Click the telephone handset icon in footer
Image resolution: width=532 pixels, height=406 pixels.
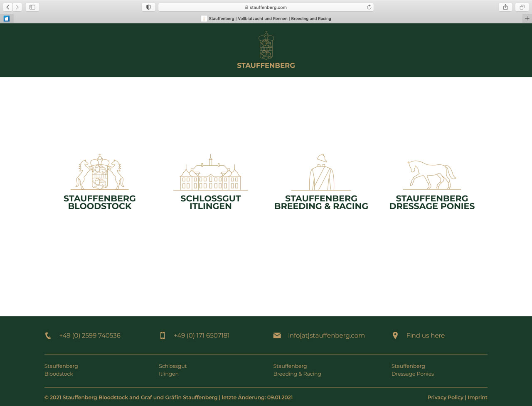pos(48,335)
